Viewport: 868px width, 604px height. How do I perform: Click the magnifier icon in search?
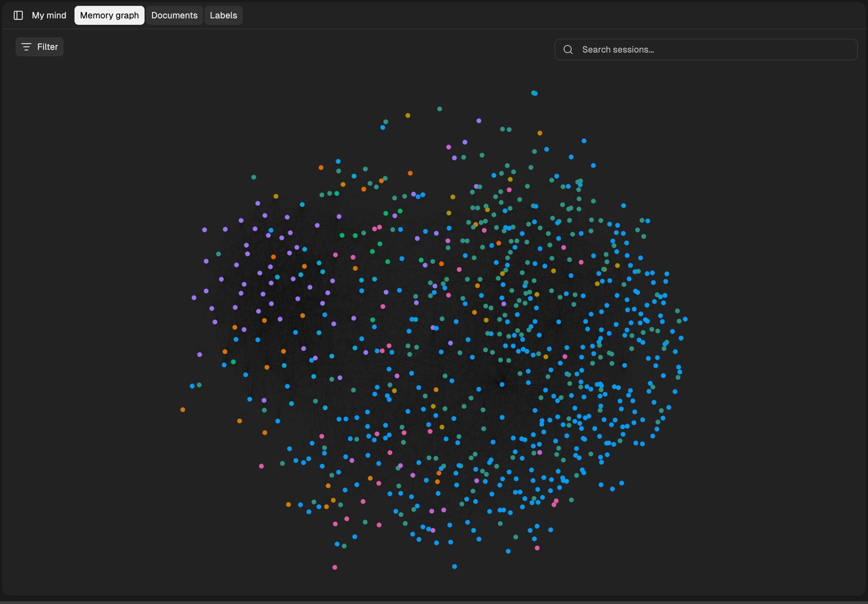(x=568, y=49)
